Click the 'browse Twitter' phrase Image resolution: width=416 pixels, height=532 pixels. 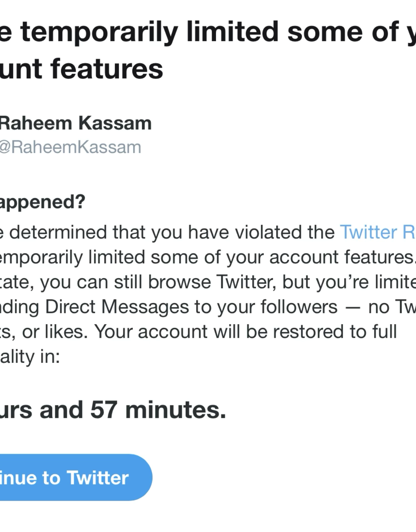(212, 282)
